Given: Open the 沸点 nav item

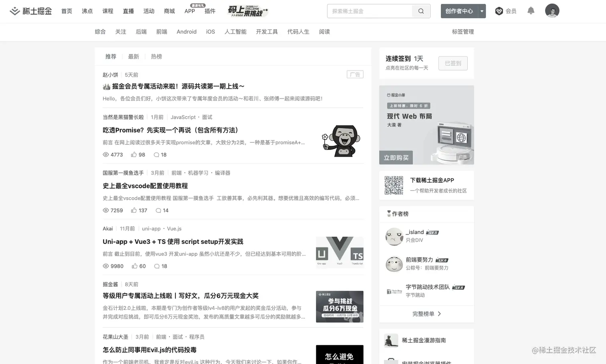Looking at the screenshot, I should (87, 11).
